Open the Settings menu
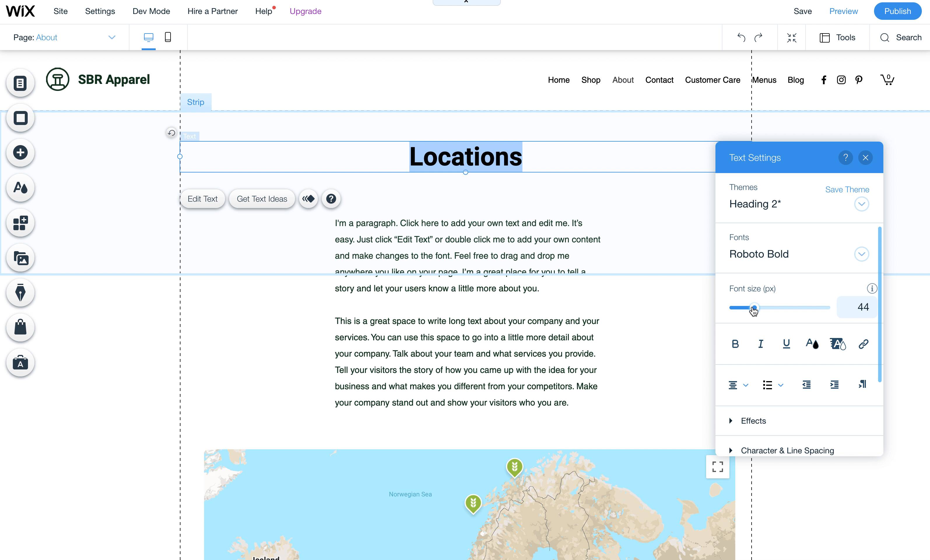 point(100,11)
